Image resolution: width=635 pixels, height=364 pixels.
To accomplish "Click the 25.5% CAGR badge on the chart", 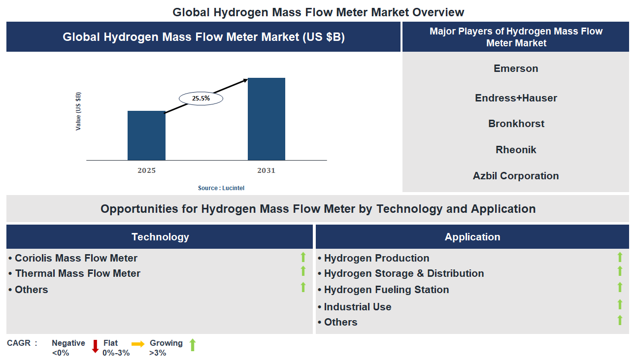I will [202, 98].
